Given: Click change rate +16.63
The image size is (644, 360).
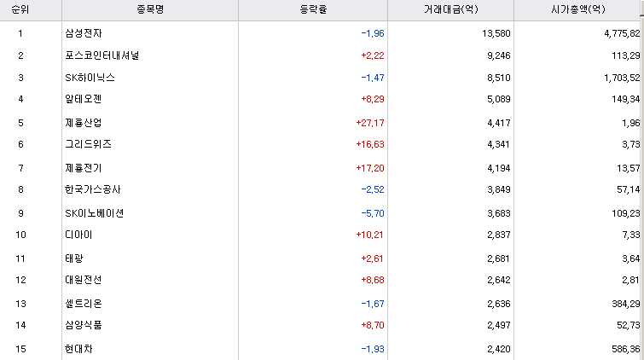Looking at the screenshot, I should (x=370, y=144).
